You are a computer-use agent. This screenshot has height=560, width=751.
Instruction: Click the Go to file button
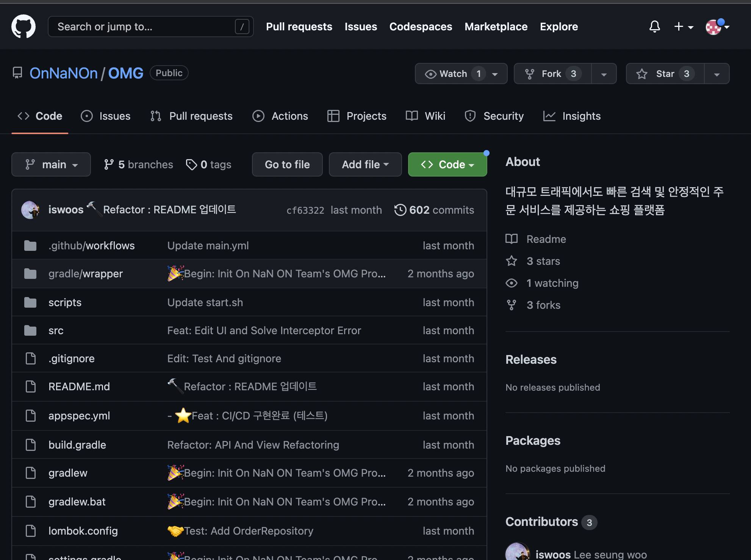[287, 164]
